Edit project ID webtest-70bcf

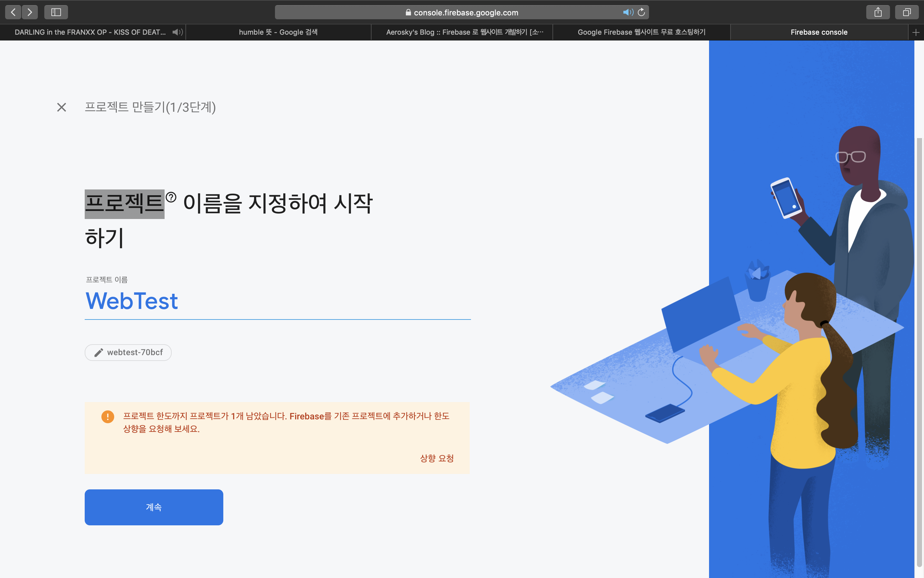tap(128, 353)
